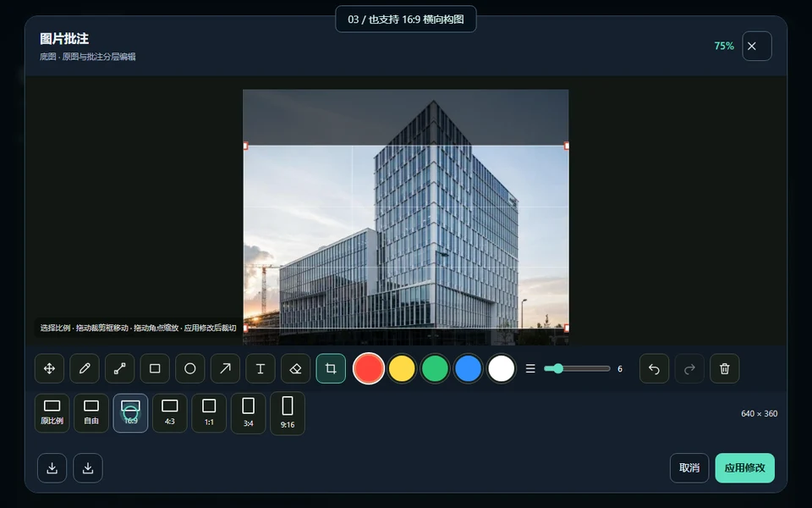Image resolution: width=812 pixels, height=508 pixels.
Task: Select the 自由 crop ratio
Action: 91,413
